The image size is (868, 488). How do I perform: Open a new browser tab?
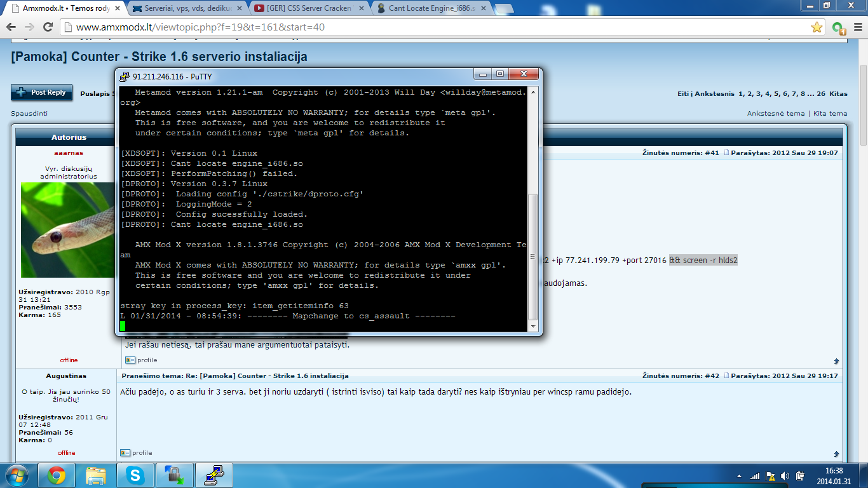503,8
